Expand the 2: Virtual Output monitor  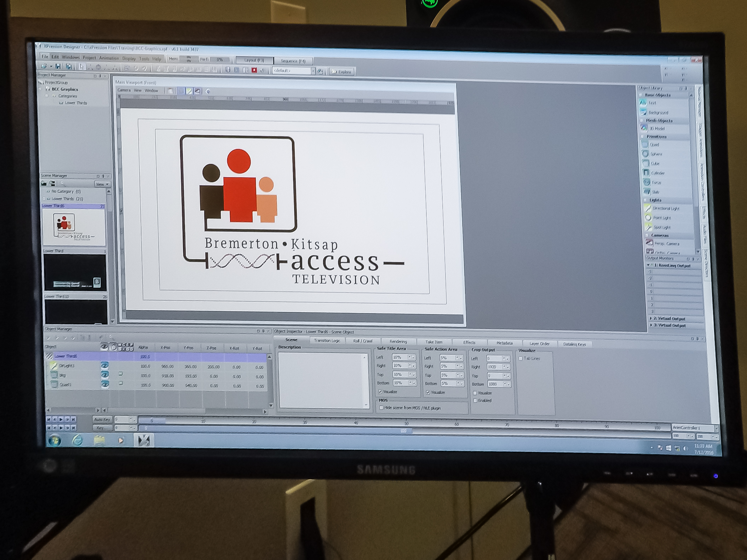point(651,319)
